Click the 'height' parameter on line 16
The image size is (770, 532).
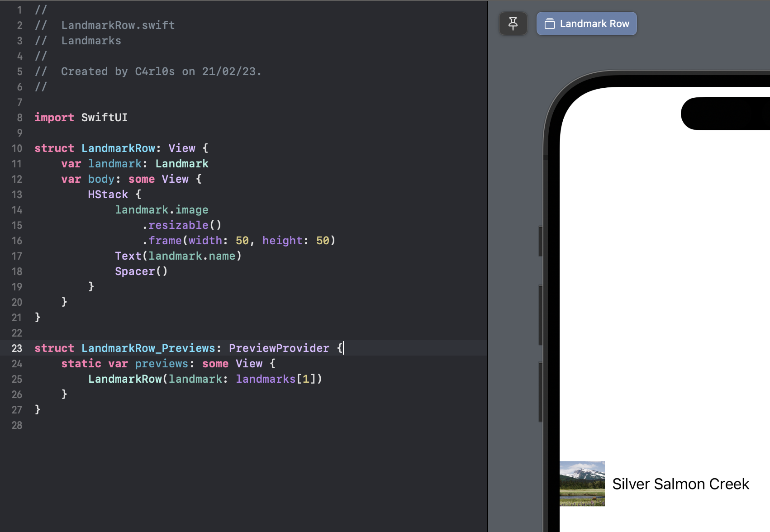tap(282, 241)
